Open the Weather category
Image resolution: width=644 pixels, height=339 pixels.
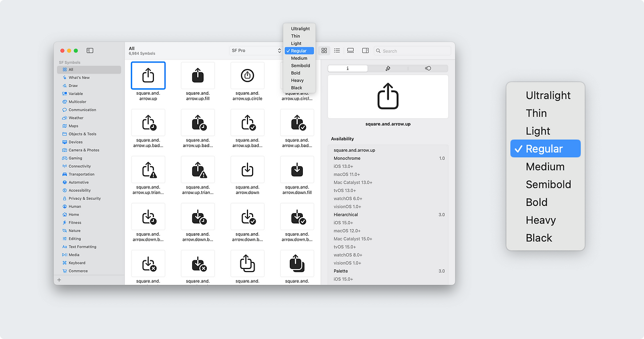[89, 118]
